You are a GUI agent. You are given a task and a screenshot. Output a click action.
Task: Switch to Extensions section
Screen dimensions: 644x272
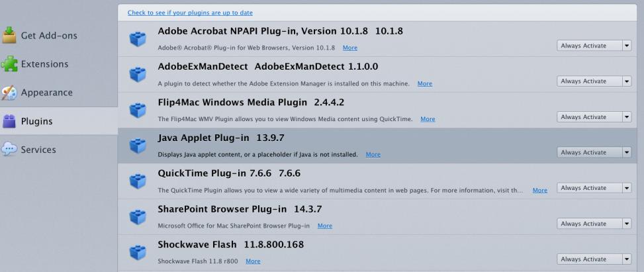pyautogui.click(x=59, y=64)
